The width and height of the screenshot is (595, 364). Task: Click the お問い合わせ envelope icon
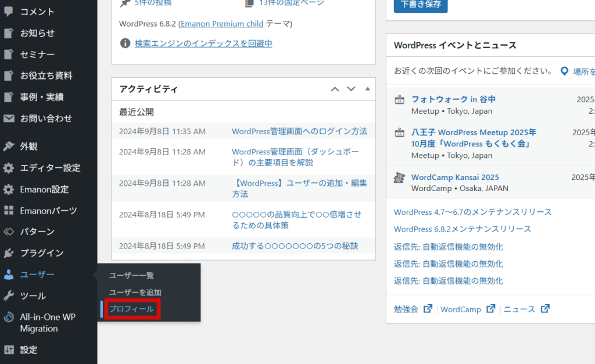9,118
